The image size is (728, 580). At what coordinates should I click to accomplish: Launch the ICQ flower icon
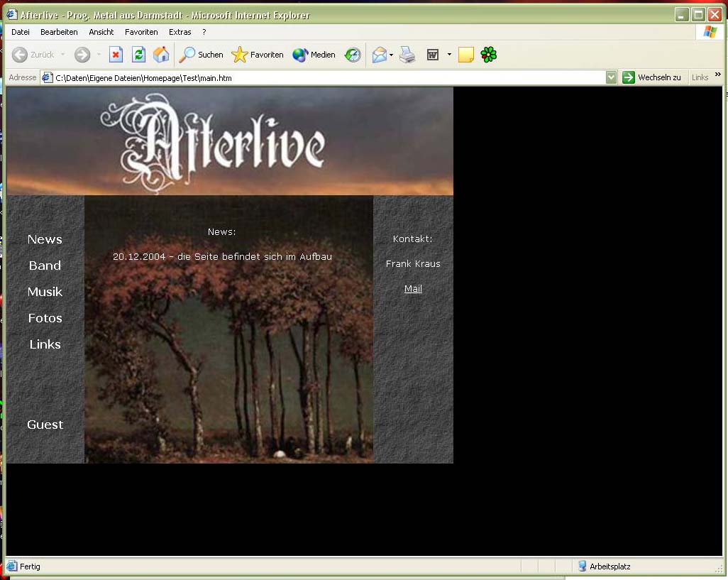tap(489, 55)
